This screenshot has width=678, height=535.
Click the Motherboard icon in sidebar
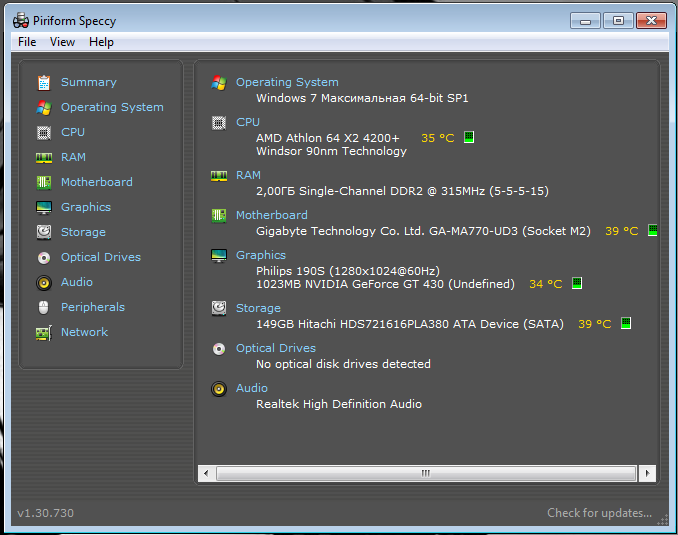point(44,183)
